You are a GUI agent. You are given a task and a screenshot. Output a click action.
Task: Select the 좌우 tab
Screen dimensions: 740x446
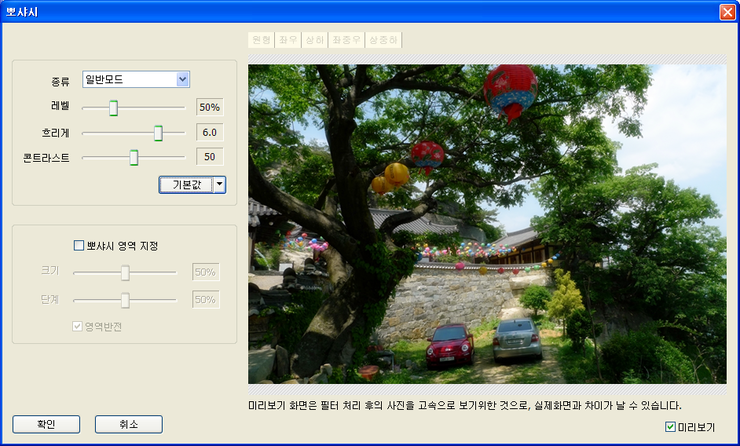click(x=289, y=40)
